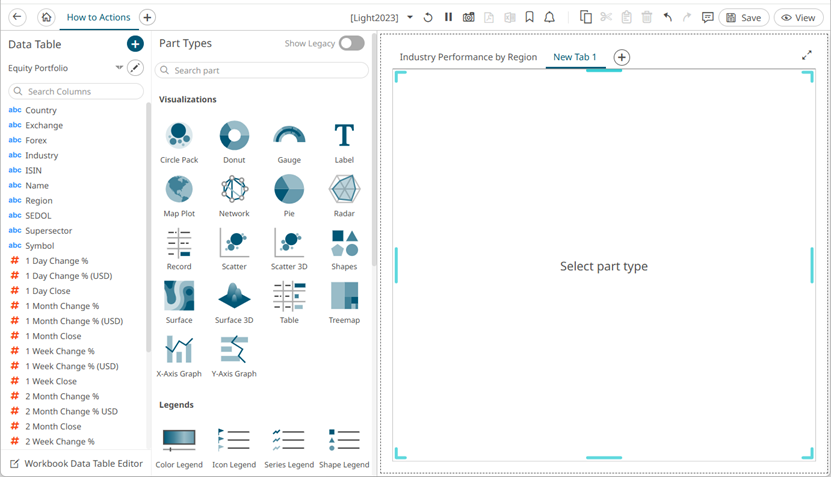This screenshot has width=831, height=477.
Task: Add a Color Legend part
Action: tap(179, 448)
